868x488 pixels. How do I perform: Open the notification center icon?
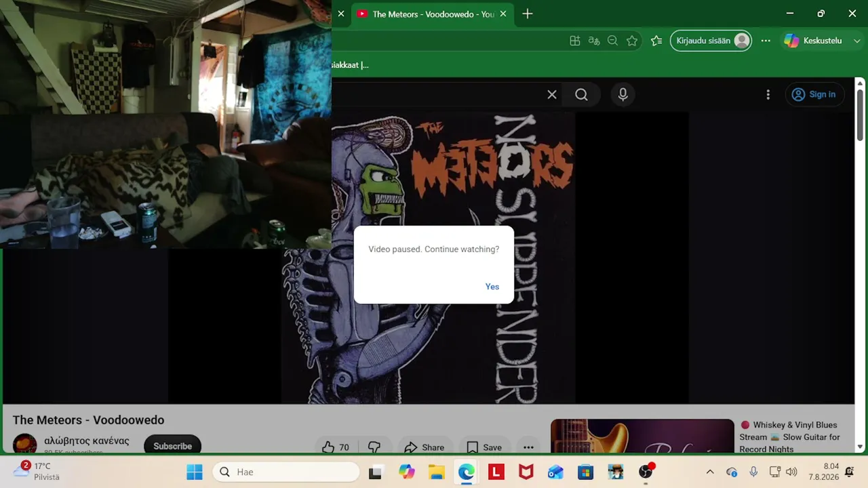pos(850,472)
